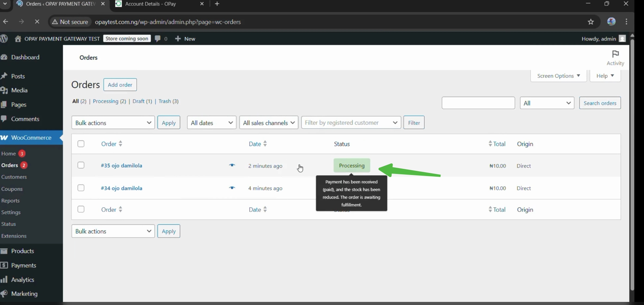Click the Add order button
The width and height of the screenshot is (644, 305).
(x=120, y=85)
